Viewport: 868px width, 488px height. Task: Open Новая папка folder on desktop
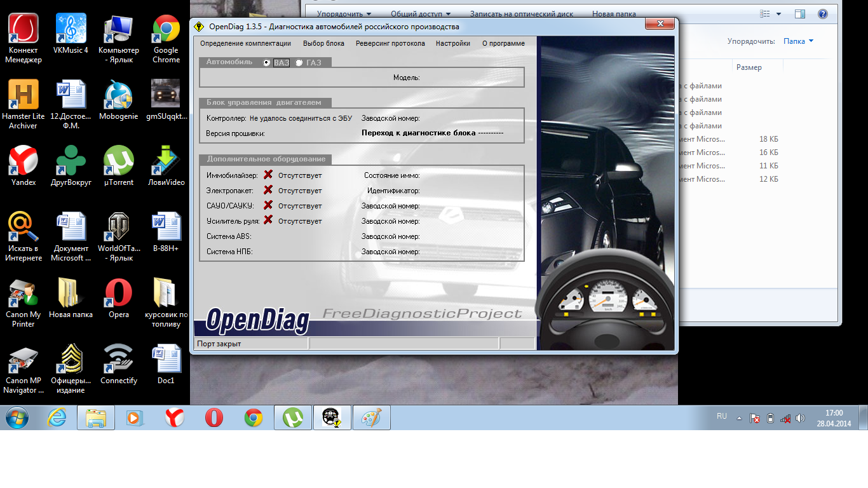tap(71, 299)
